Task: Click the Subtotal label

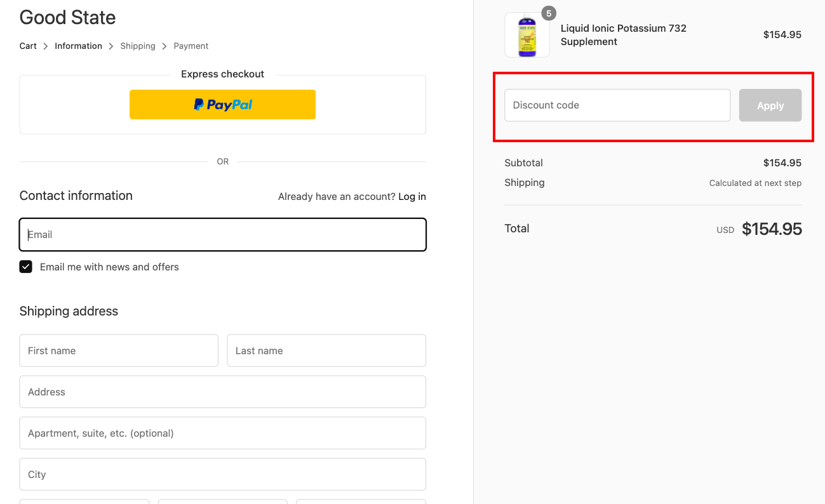Action: pos(524,162)
